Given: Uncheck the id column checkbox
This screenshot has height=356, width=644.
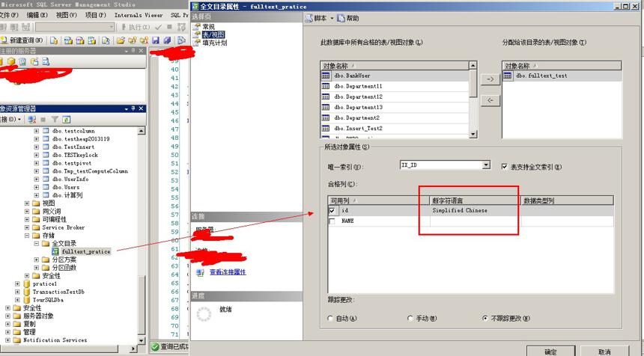Looking at the screenshot, I should [332, 210].
